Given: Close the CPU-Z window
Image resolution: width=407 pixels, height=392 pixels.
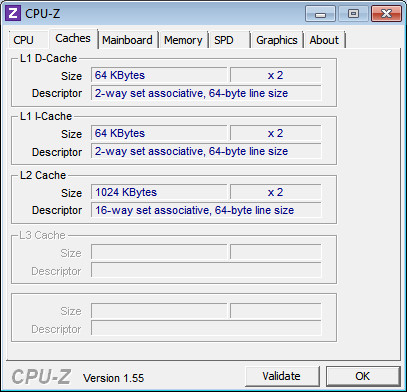Looking at the screenshot, I should coord(386,14).
